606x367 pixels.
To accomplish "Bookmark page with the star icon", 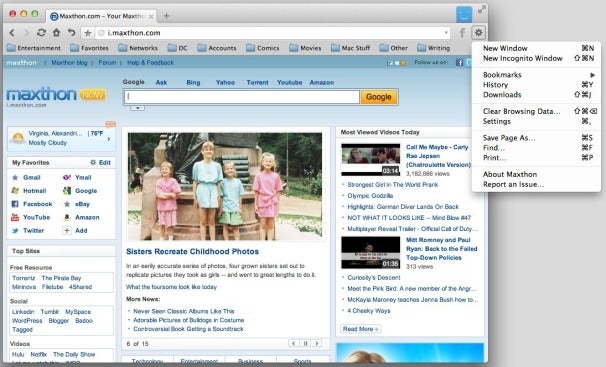I will pos(88,33).
